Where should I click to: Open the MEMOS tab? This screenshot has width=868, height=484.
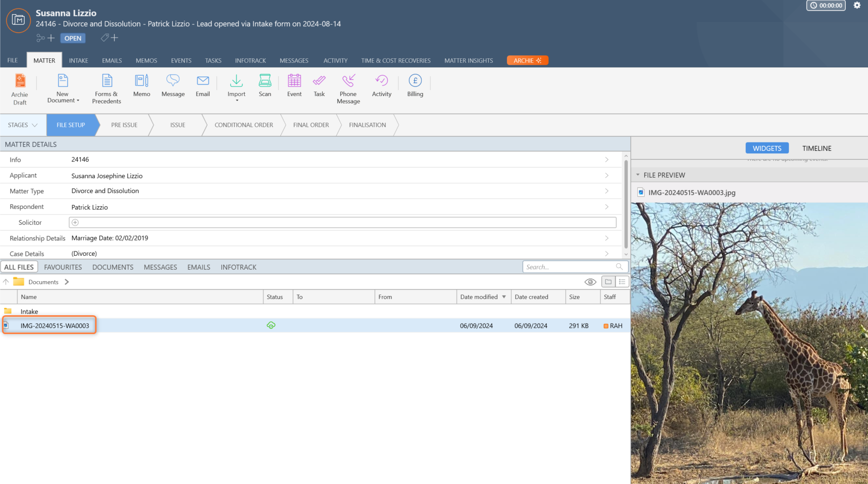pyautogui.click(x=147, y=60)
